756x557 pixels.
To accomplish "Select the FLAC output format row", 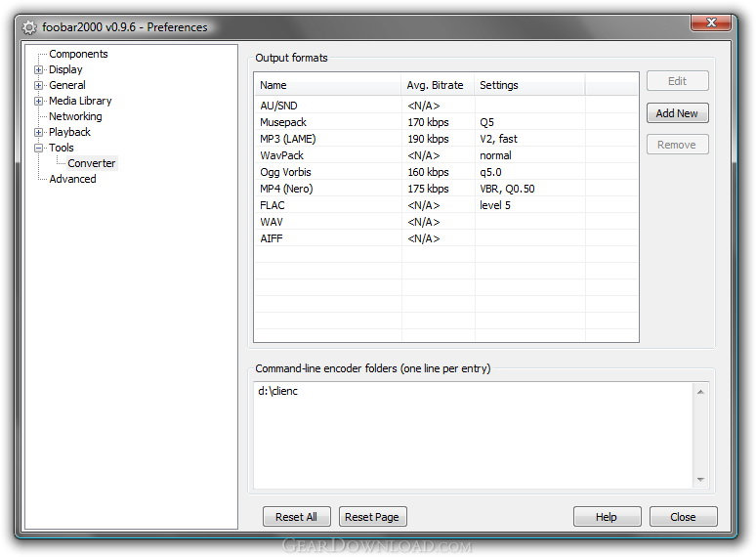I will pos(446,205).
